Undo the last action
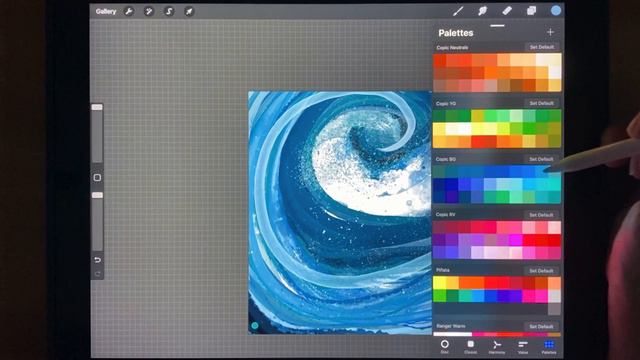 click(x=97, y=260)
